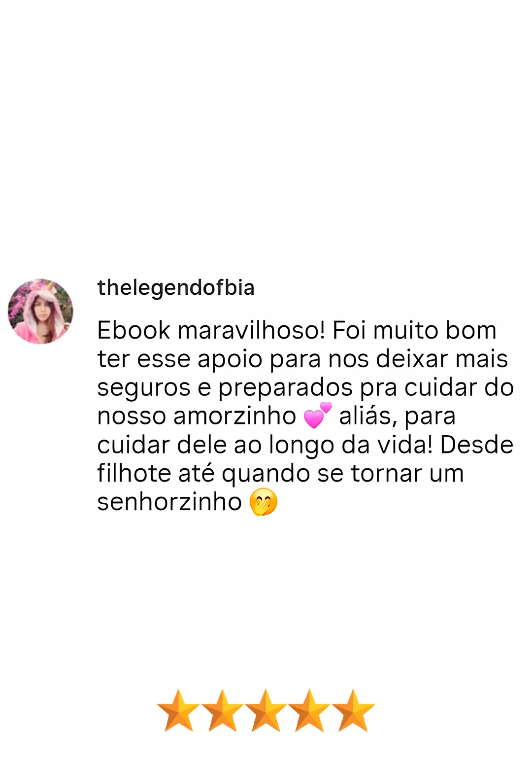Click the word "senhorzinho" before the emoji
The width and height of the screenshot is (532, 764).
[x=169, y=502]
